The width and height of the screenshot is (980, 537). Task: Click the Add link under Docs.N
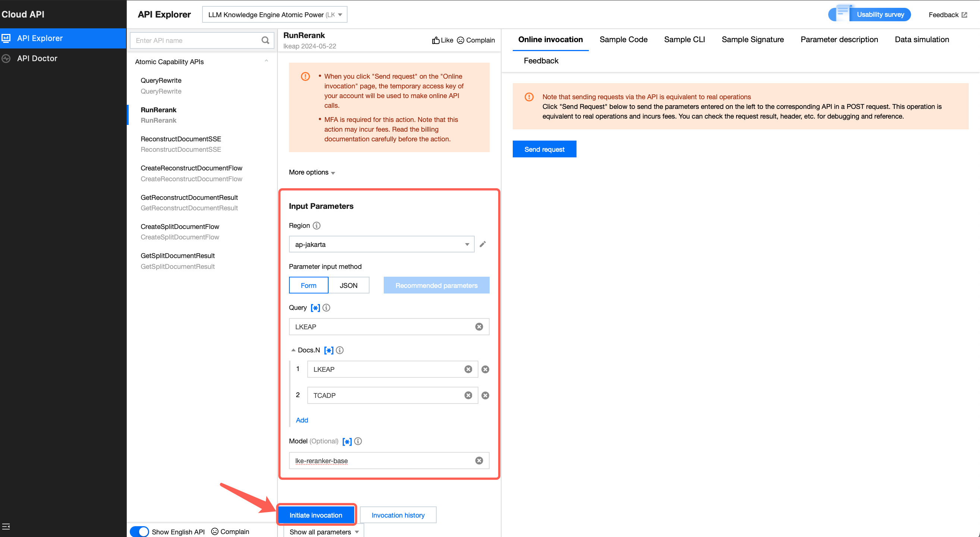point(302,420)
